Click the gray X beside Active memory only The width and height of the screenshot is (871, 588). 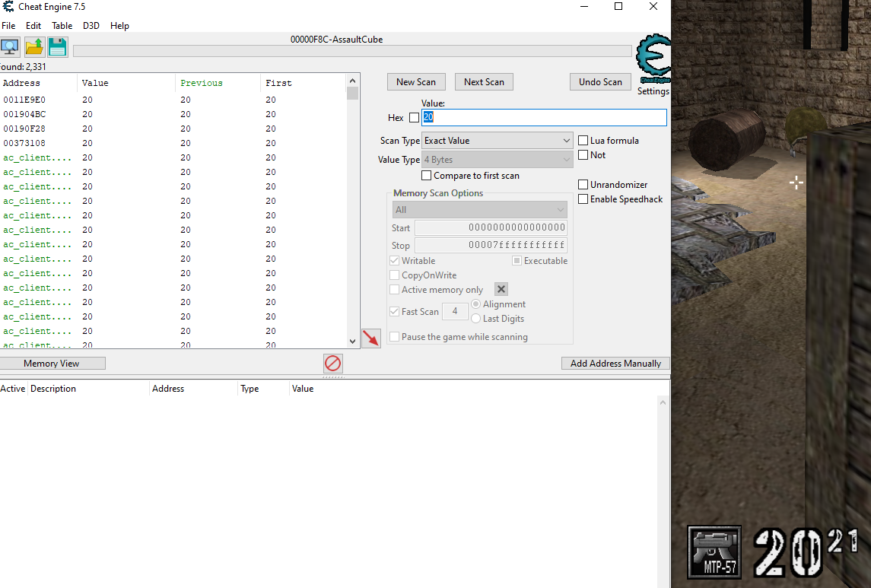[501, 289]
